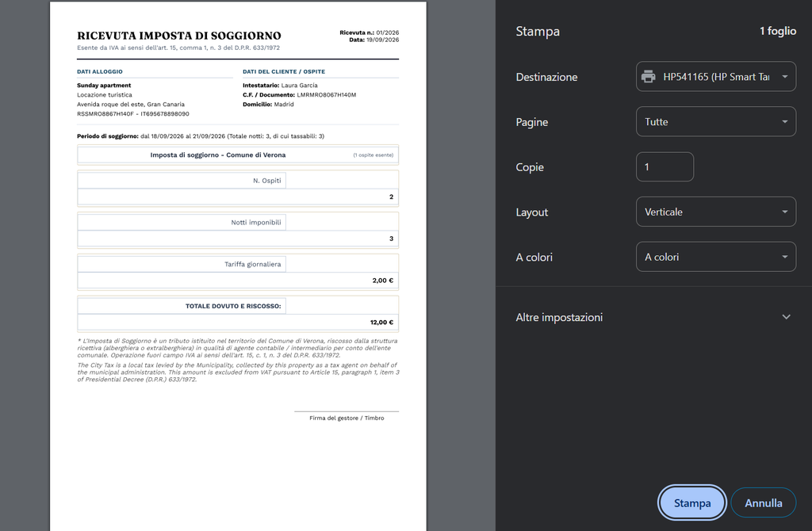Open the Destinazione printer dropdown
The width and height of the screenshot is (812, 531).
pos(716,77)
